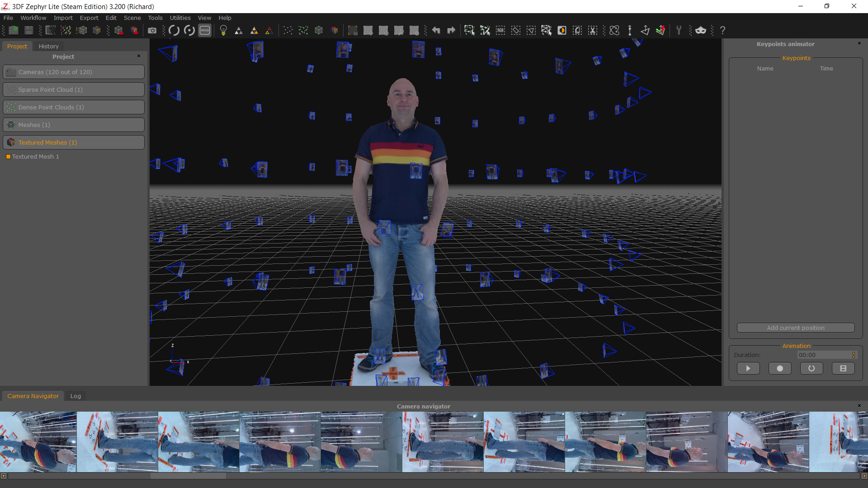Open the Log tab at bottom
The image size is (868, 488).
click(x=75, y=396)
